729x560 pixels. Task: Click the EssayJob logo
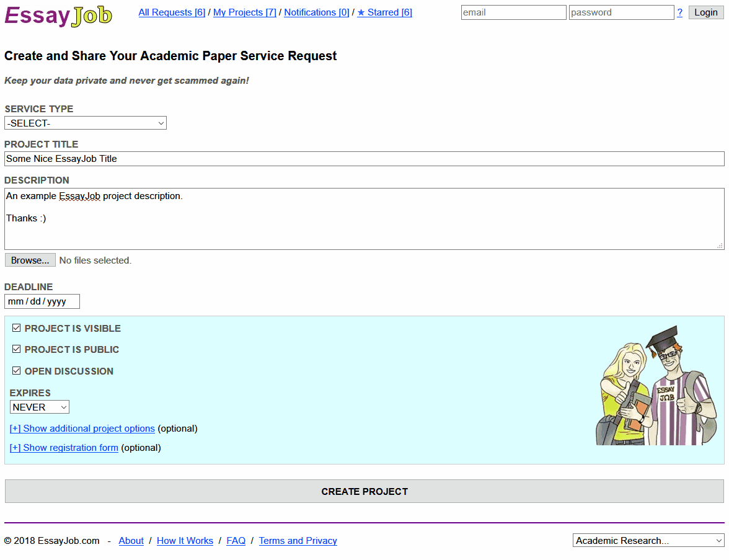tap(58, 16)
